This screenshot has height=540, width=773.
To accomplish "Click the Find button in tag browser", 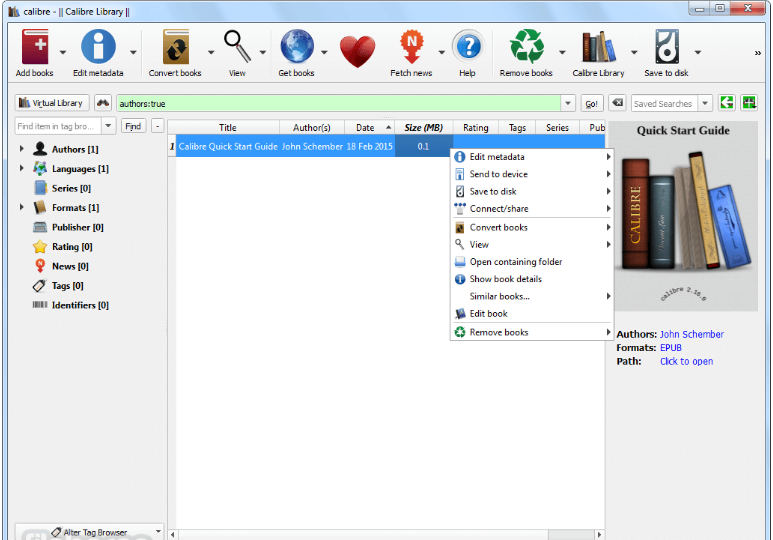I will pyautogui.click(x=133, y=126).
